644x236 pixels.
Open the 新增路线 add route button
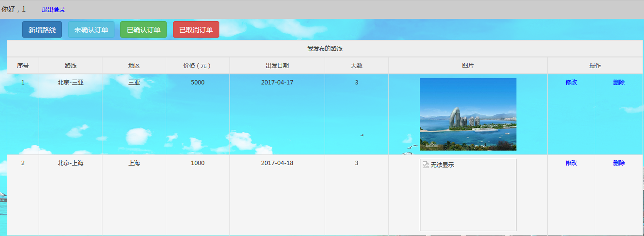click(x=42, y=29)
